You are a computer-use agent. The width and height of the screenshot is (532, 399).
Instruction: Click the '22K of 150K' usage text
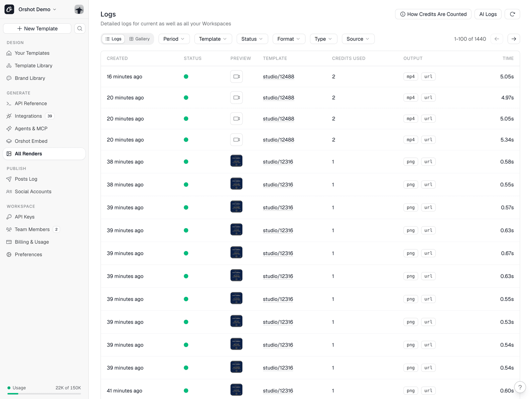point(68,388)
